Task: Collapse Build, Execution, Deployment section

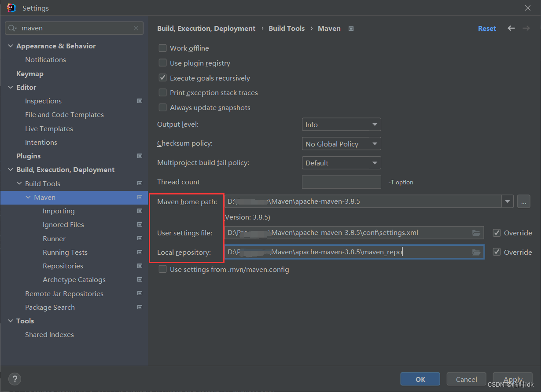Action: tap(11, 170)
